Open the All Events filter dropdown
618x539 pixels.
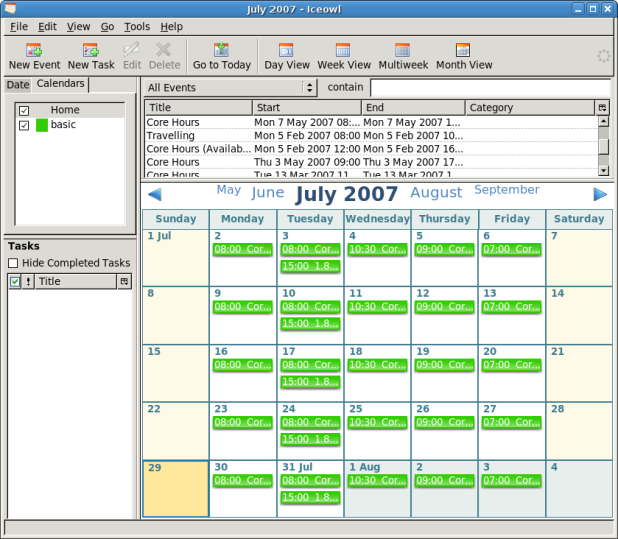[230, 87]
